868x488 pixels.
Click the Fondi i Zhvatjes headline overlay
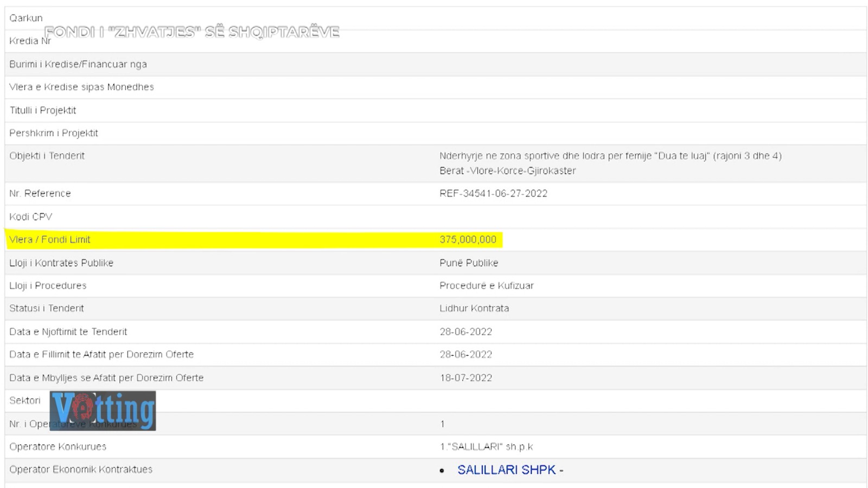[x=192, y=32]
